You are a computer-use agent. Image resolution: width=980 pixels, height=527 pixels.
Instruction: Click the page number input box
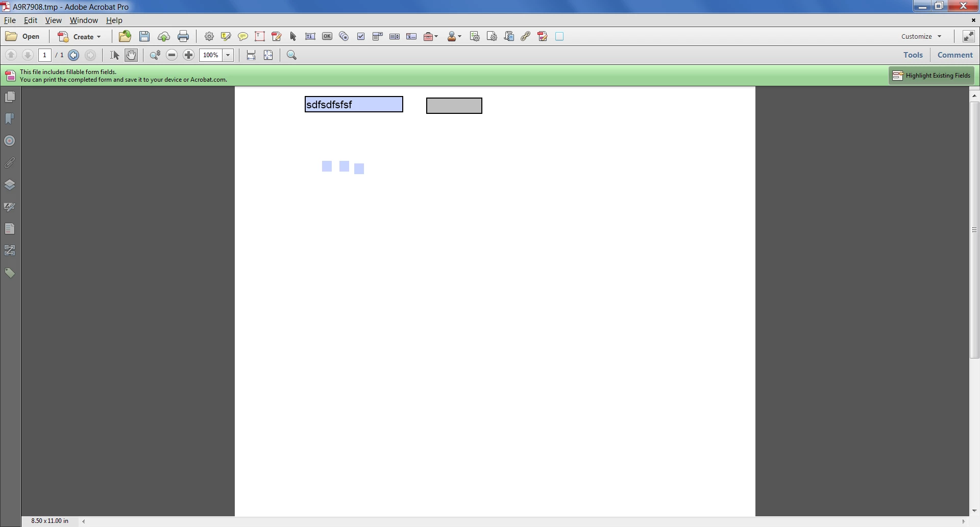click(x=45, y=55)
